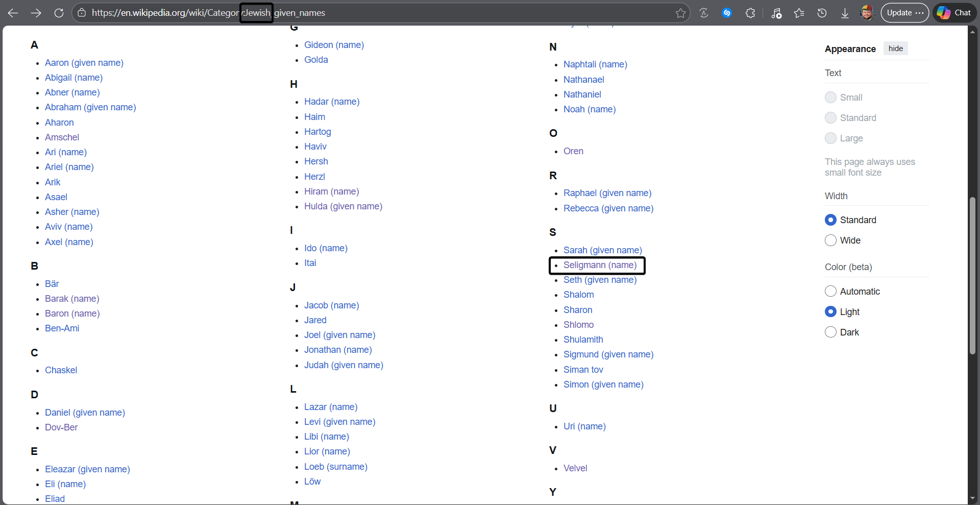Screen dimensions: 980x505
Task: Open the favorites list
Action: [x=799, y=13]
